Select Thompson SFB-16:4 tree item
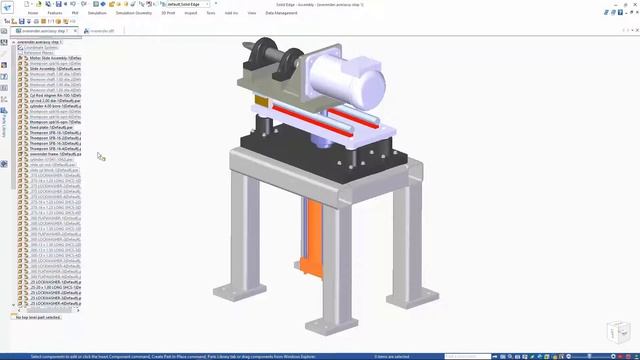640x360 pixels. (55, 149)
